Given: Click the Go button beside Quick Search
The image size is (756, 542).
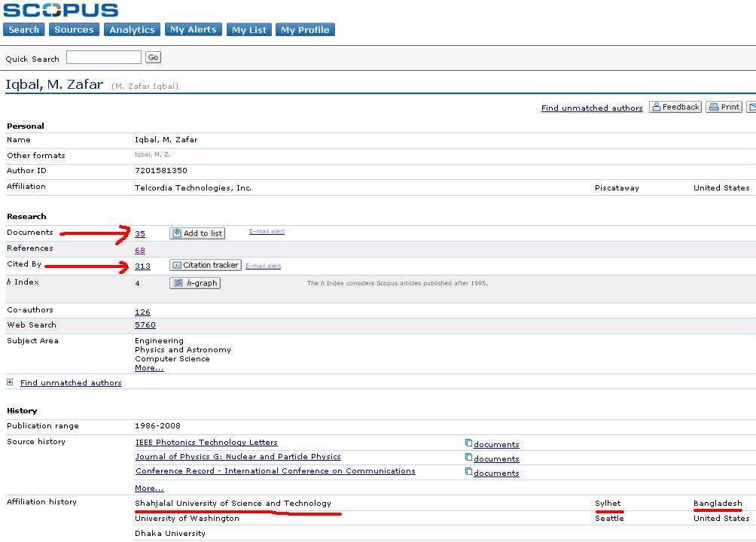Looking at the screenshot, I should (x=153, y=57).
